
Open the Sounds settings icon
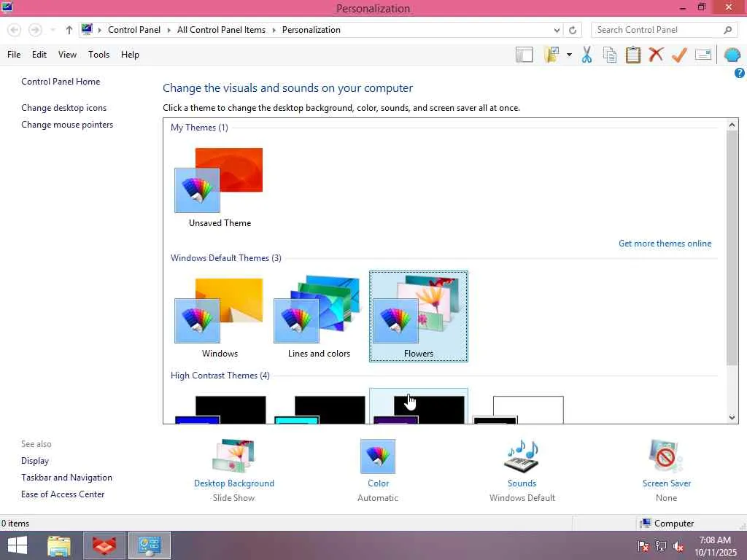point(522,456)
